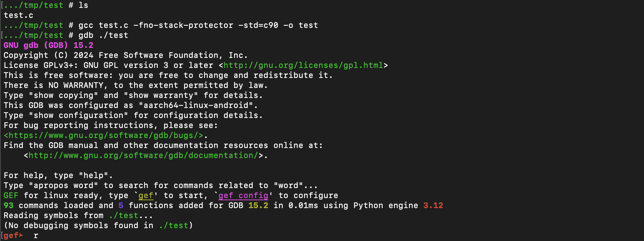
Task: Click the yellow 15.2 GDB version number
Action: point(258,206)
